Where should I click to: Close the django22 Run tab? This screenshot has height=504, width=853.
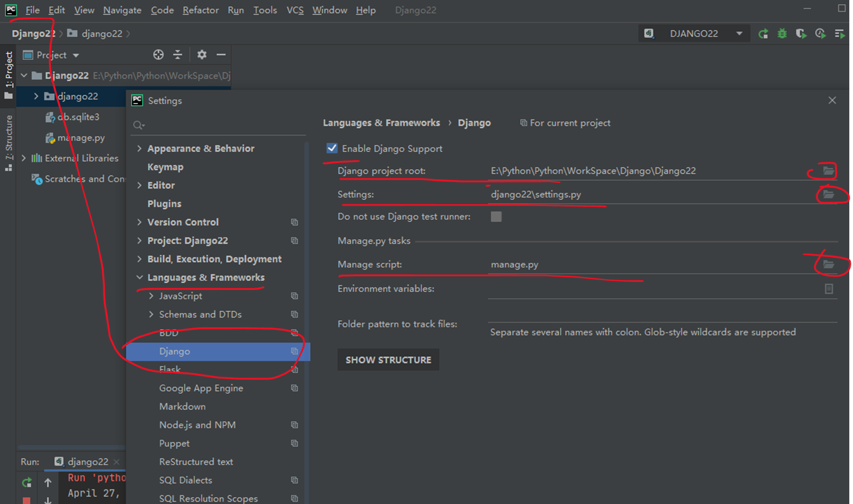[117, 462]
